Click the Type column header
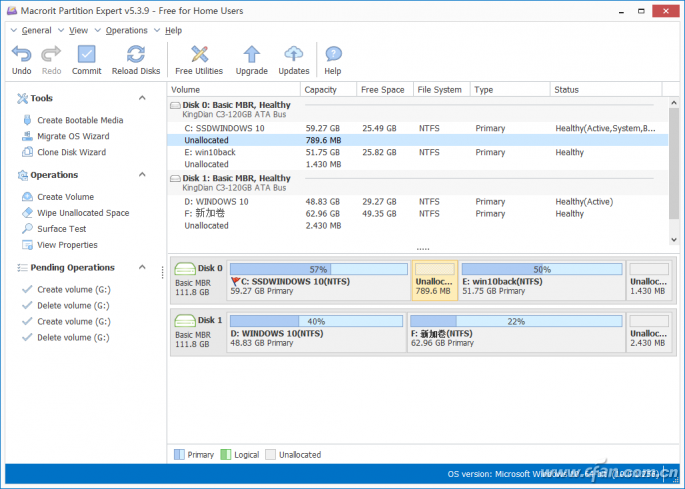This screenshot has width=685, height=489. 510,90
